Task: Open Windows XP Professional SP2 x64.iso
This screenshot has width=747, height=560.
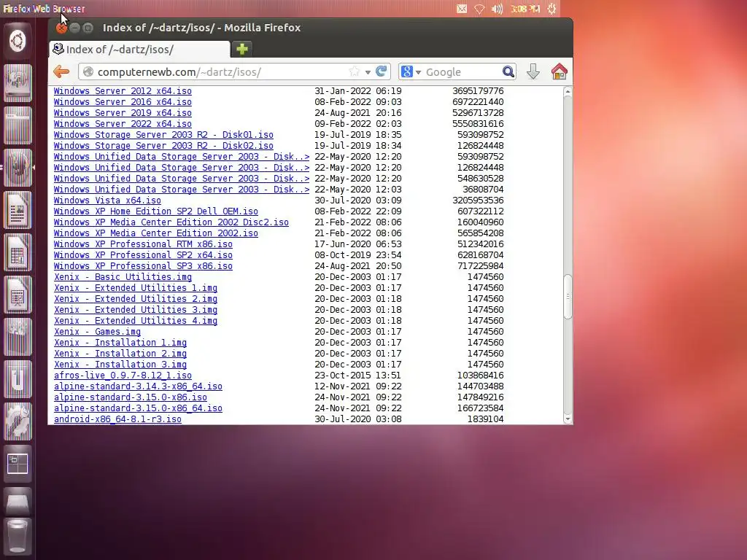Action: tap(143, 255)
